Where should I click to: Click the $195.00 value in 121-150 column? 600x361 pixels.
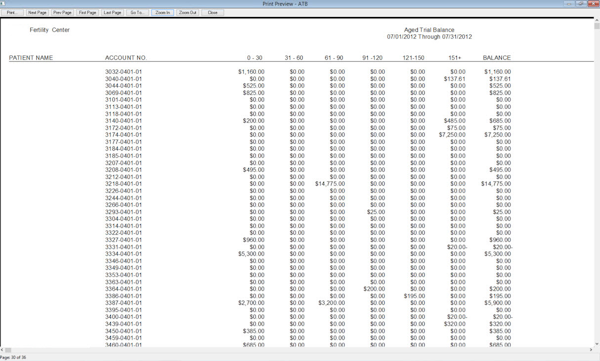[414, 296]
